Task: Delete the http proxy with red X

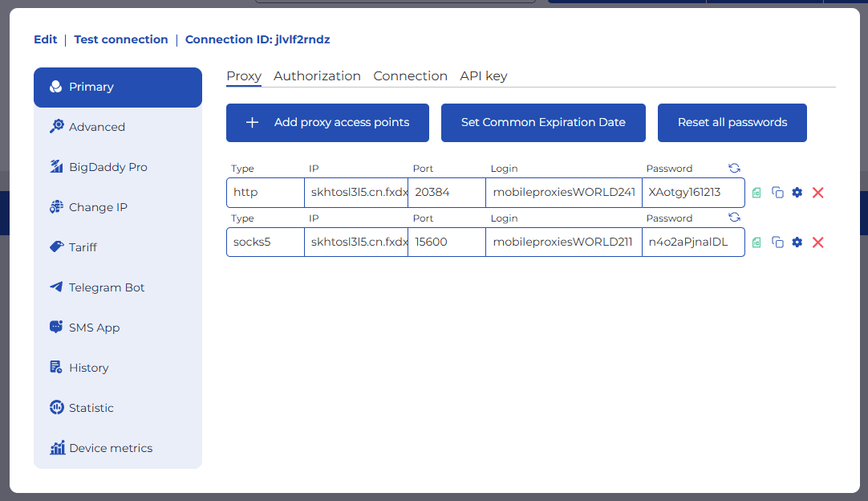Action: (x=818, y=193)
